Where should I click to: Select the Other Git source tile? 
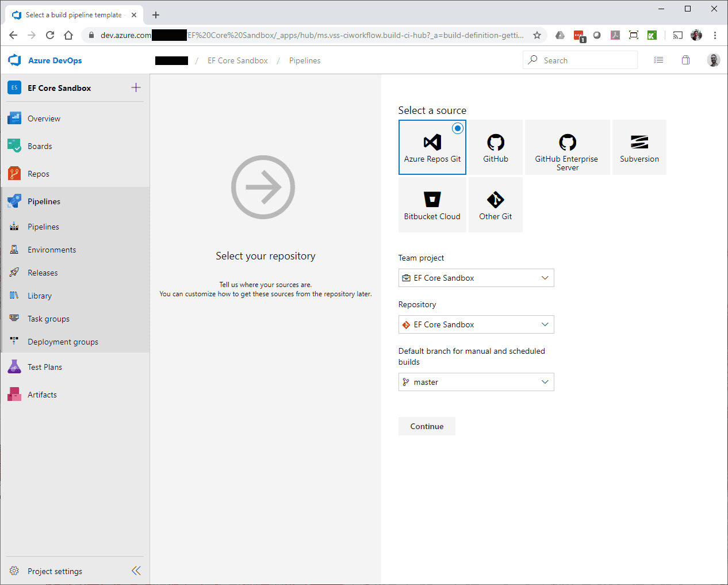(495, 205)
